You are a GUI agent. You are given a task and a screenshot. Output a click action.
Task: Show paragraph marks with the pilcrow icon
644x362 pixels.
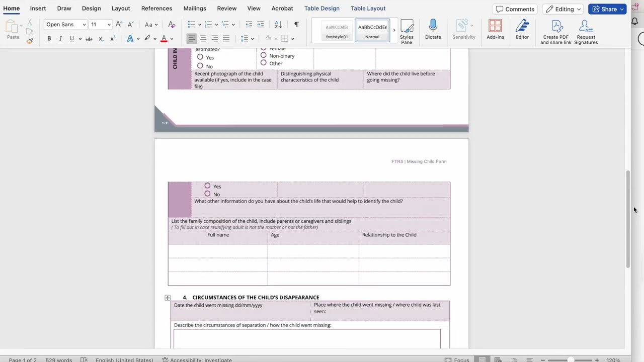click(296, 24)
